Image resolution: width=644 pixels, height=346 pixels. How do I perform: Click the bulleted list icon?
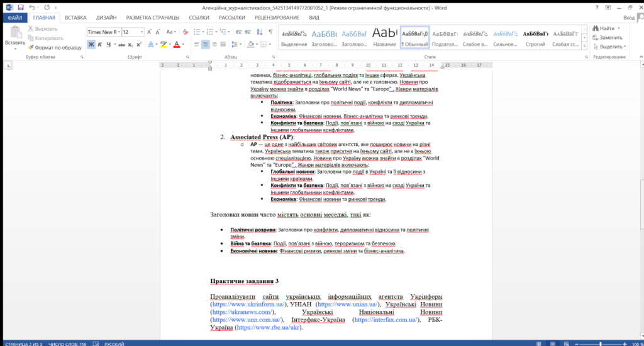pos(197,32)
